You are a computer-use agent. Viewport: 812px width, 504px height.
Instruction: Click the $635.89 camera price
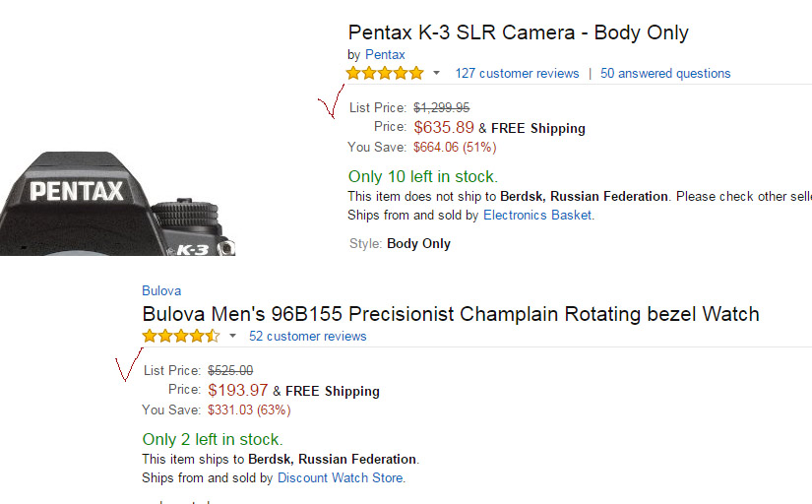(444, 127)
